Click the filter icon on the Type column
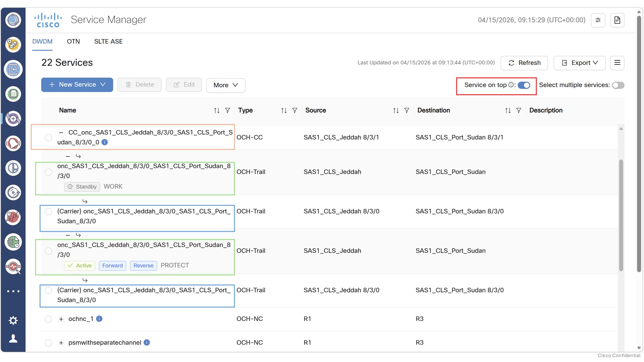The width and height of the screenshot is (644, 362). point(295,110)
